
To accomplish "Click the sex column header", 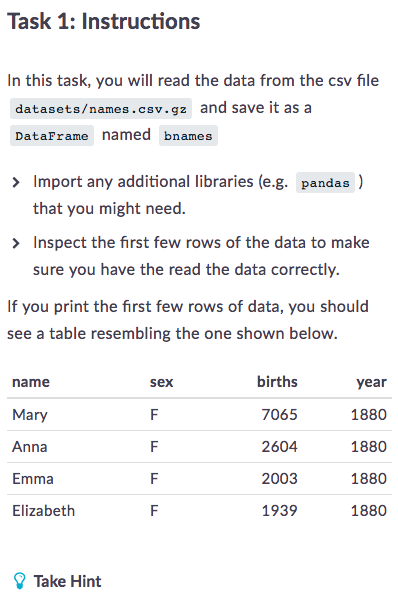I will 161,382.
